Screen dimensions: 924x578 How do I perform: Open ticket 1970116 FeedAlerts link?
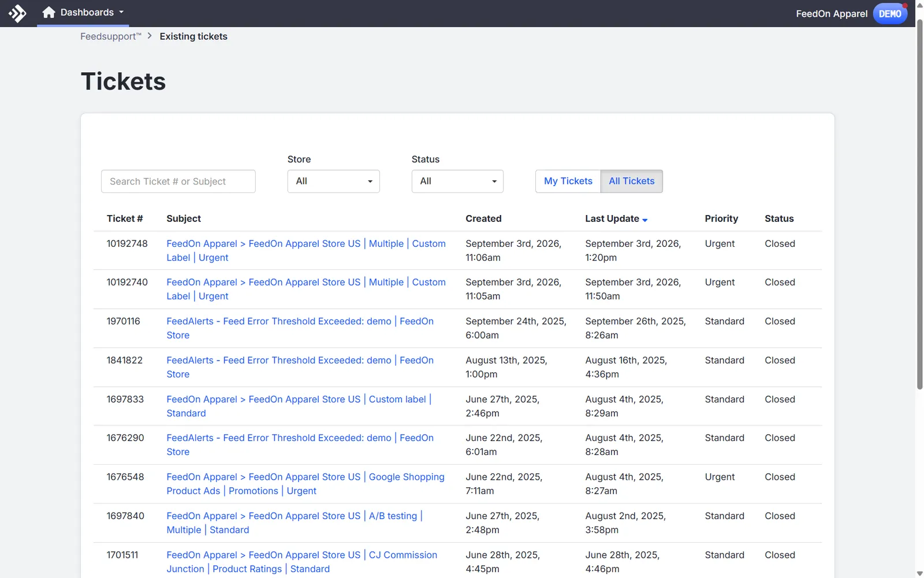click(300, 328)
